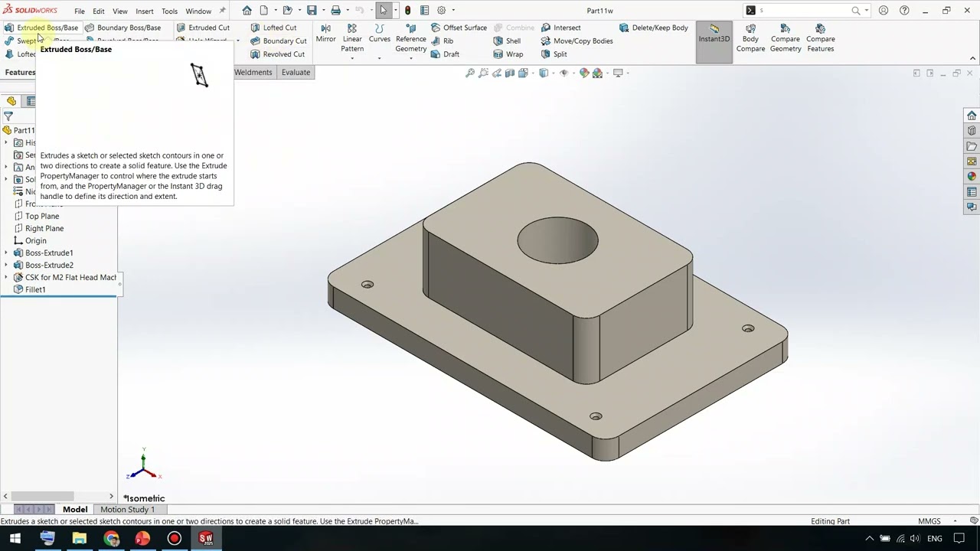Switch to the Motion Study 1 tab
This screenshot has height=551, width=980.
point(127,510)
